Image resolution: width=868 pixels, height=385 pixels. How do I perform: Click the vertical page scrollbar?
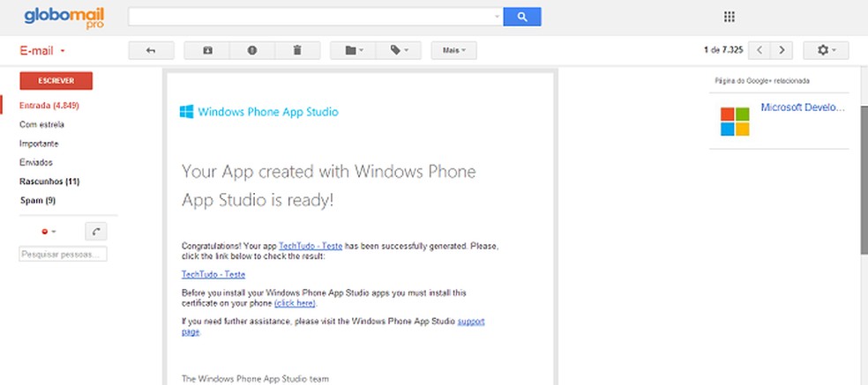click(864, 180)
